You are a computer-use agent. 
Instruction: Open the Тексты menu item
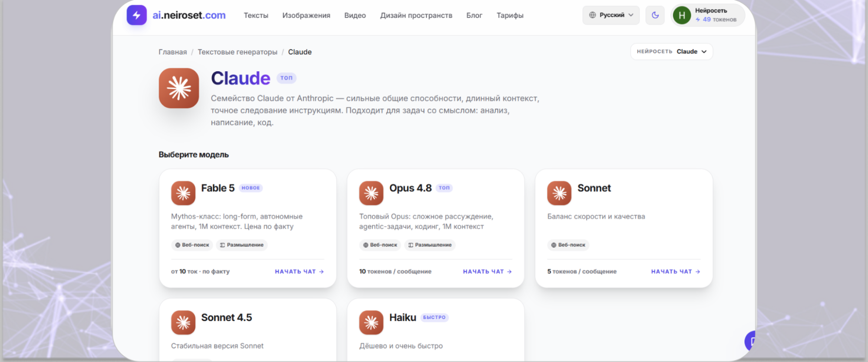click(x=256, y=15)
